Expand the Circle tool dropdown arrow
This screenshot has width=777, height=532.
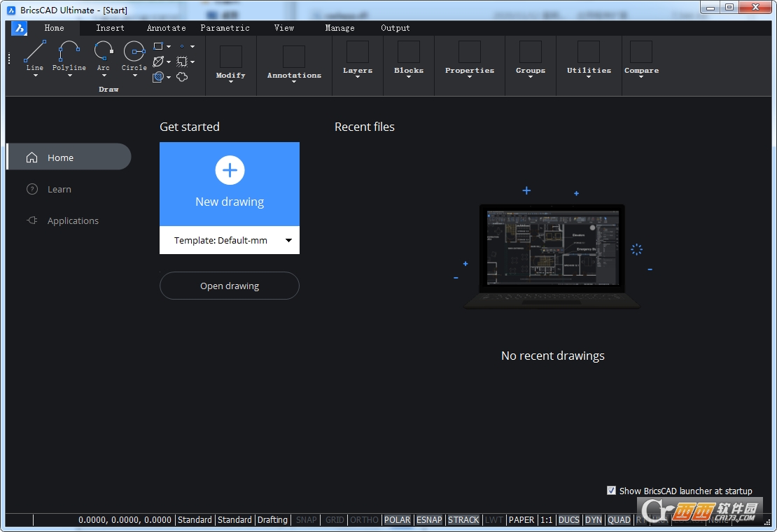(135, 76)
